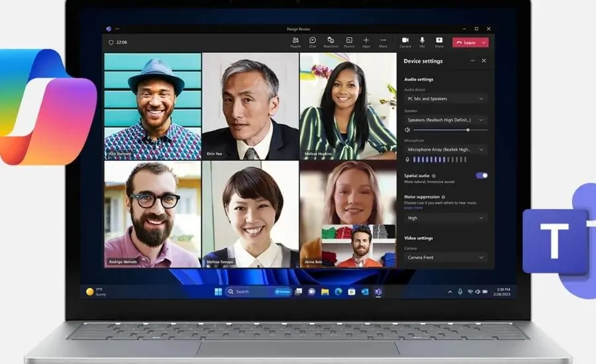Expand the Speaker device dropdown
The width and height of the screenshot is (596, 364).
point(446,120)
